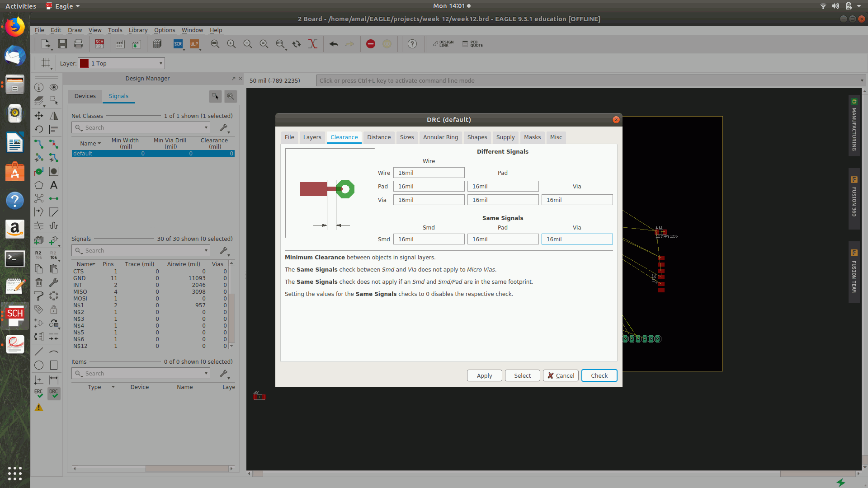Image resolution: width=868 pixels, height=488 pixels.
Task: Choose the Text tool letter A
Action: (54, 185)
